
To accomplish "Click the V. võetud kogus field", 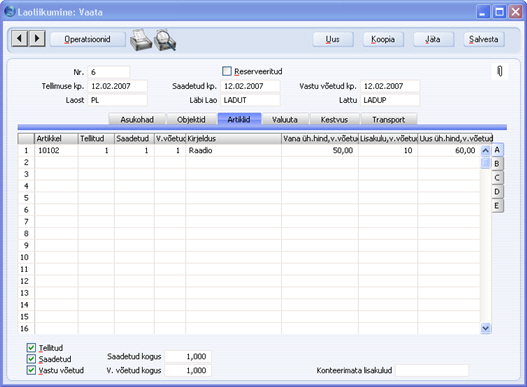I will click(188, 371).
